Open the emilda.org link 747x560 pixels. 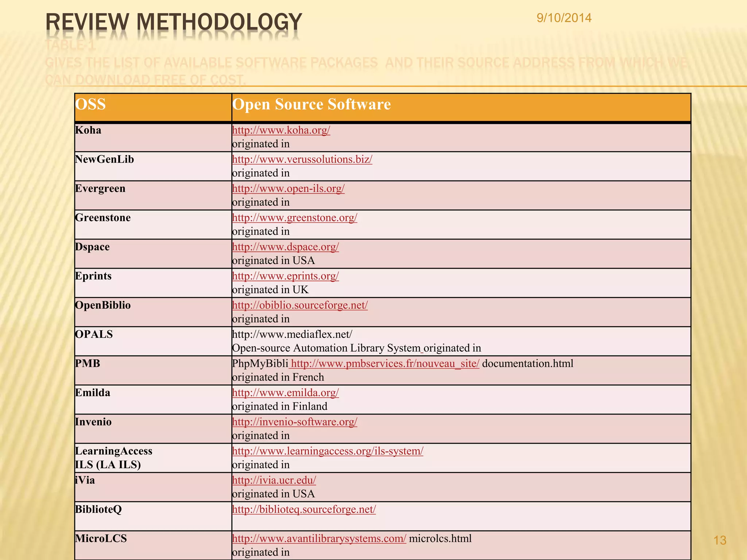coord(286,393)
